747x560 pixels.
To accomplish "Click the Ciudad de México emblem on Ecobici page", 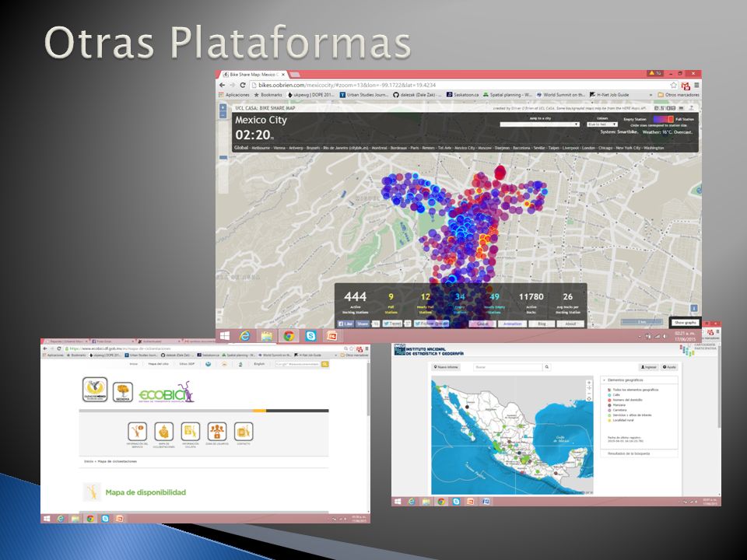I will coord(95,390).
